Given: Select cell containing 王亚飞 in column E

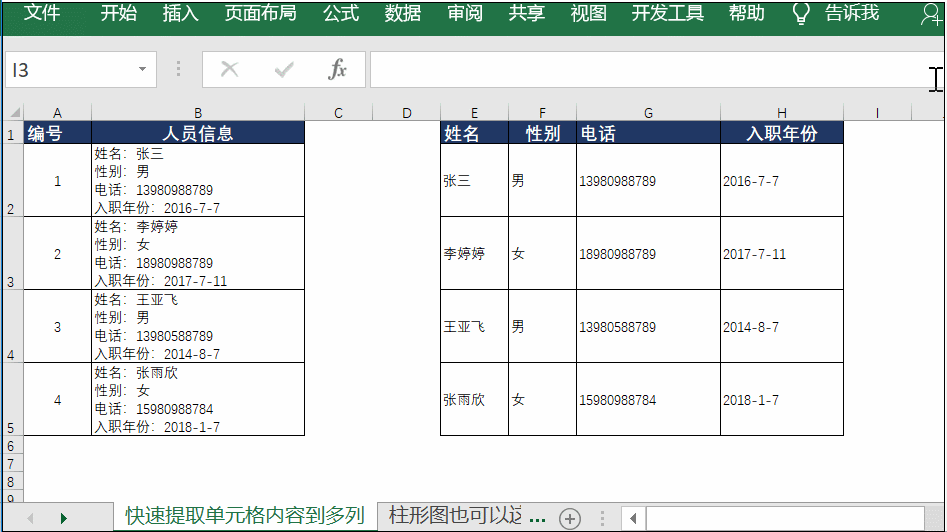Looking at the screenshot, I should point(474,327).
